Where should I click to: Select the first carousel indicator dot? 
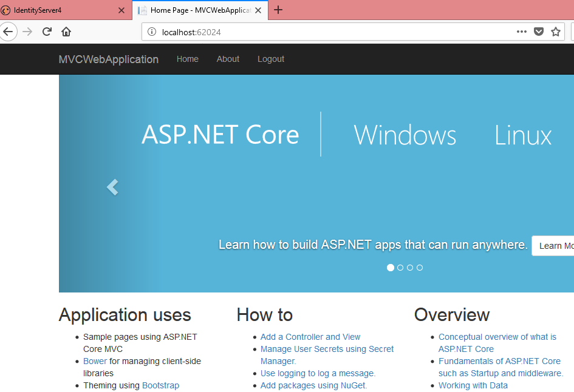(391, 268)
